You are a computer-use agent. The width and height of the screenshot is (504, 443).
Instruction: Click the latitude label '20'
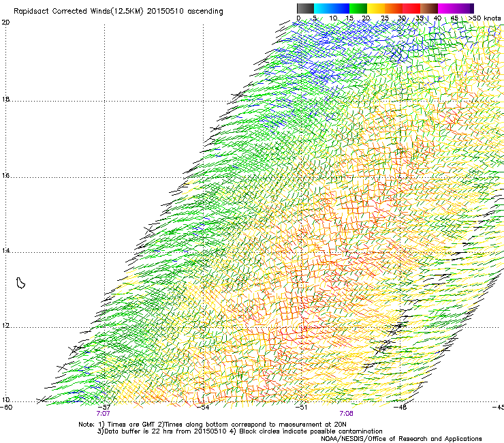(5, 22)
